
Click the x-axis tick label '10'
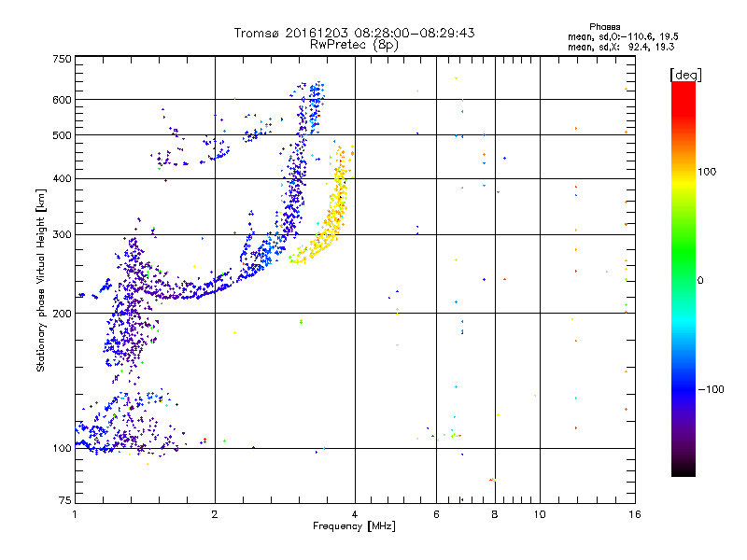click(x=540, y=514)
